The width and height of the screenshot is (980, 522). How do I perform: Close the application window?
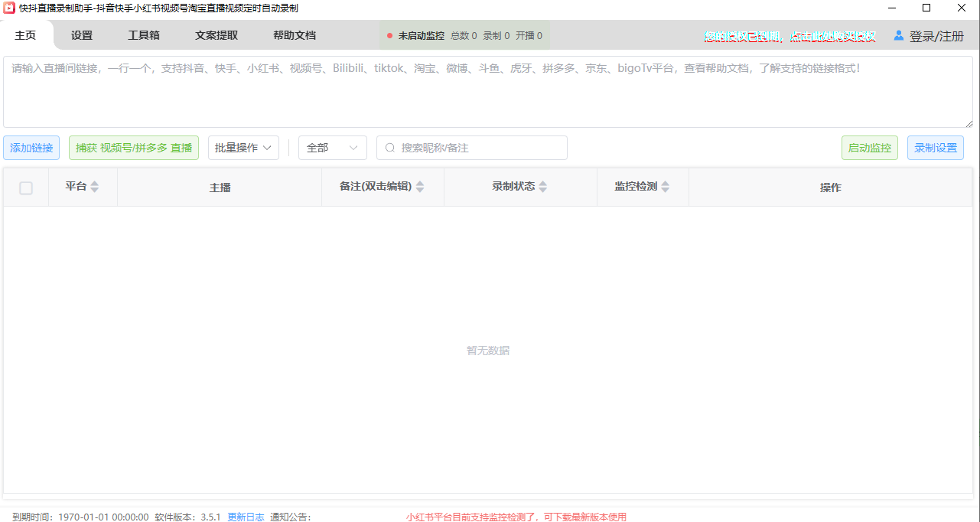[x=962, y=8]
